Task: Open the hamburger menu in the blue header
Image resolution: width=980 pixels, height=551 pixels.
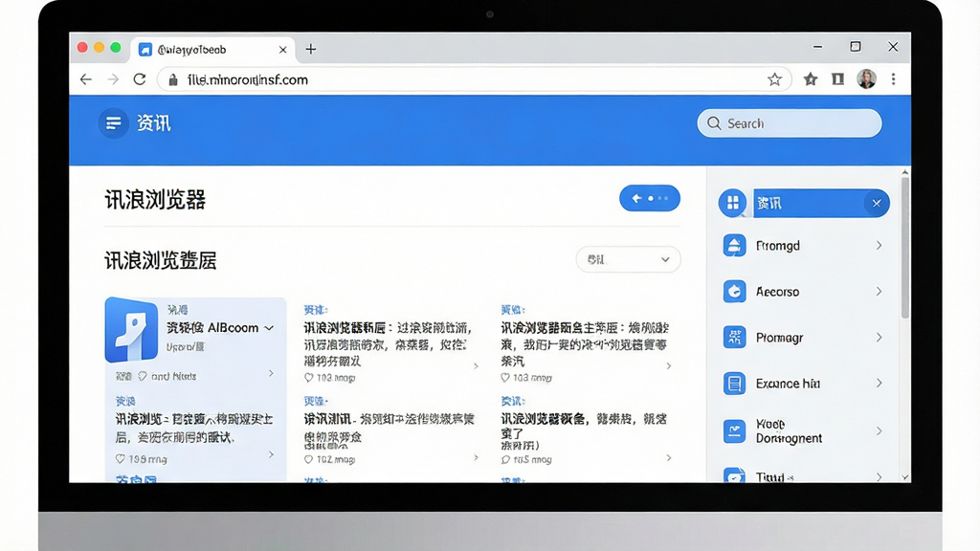Action: tap(113, 123)
